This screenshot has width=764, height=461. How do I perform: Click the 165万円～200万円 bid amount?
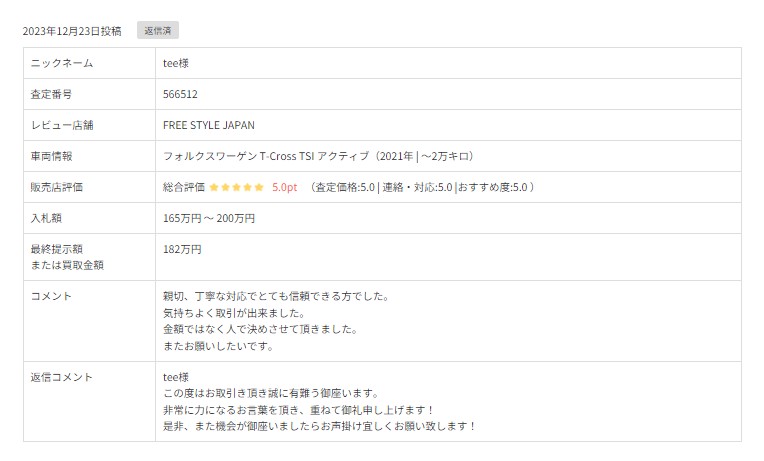tap(208, 218)
